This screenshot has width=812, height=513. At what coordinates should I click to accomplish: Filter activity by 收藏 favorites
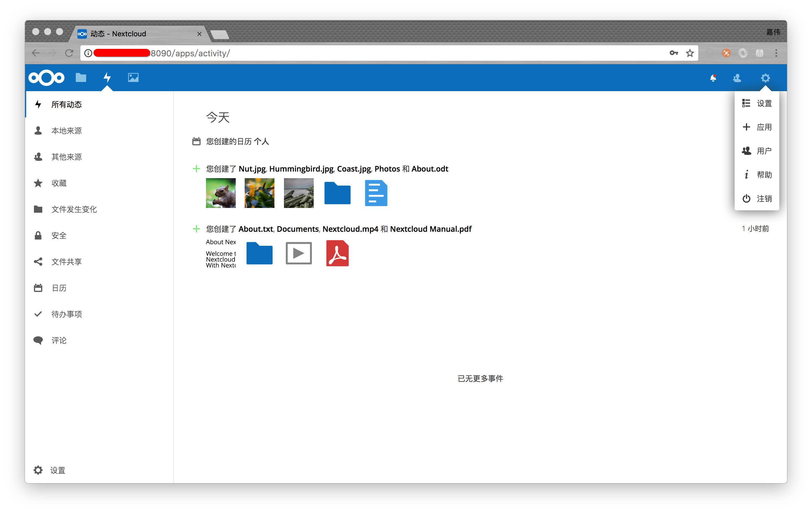[x=59, y=183]
